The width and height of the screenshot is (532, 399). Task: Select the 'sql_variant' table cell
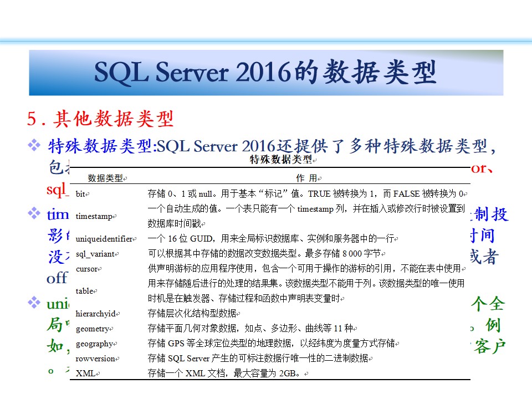click(x=95, y=254)
